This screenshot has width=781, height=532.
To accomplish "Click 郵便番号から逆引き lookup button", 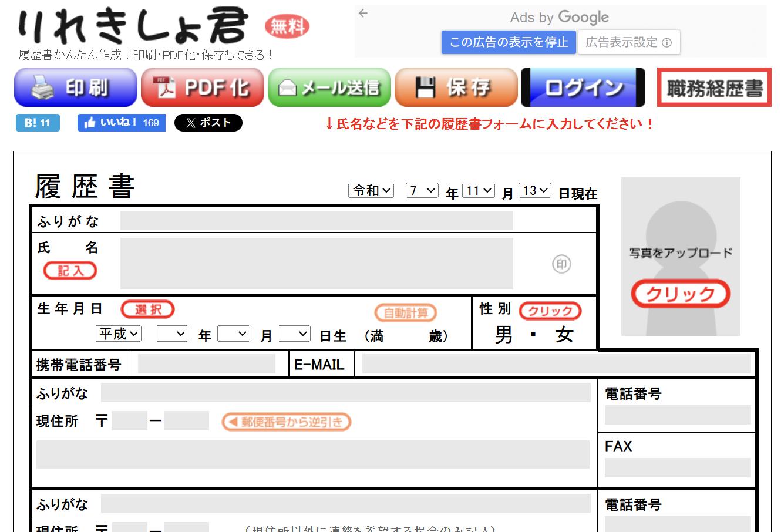I will click(286, 422).
